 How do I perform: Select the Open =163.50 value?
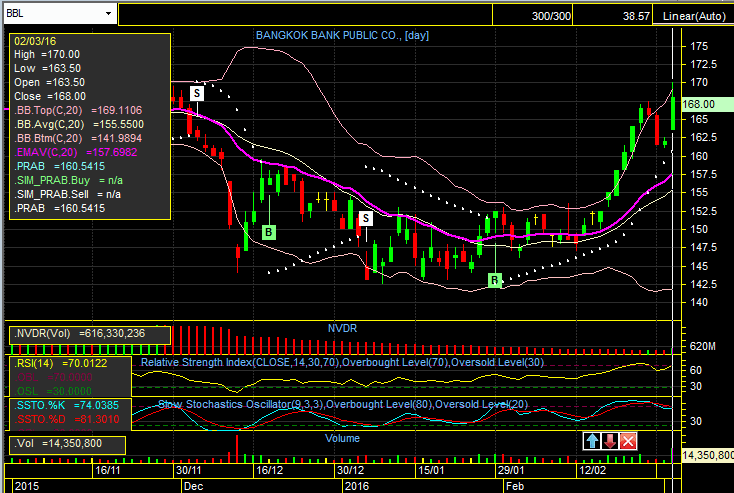coord(49,82)
